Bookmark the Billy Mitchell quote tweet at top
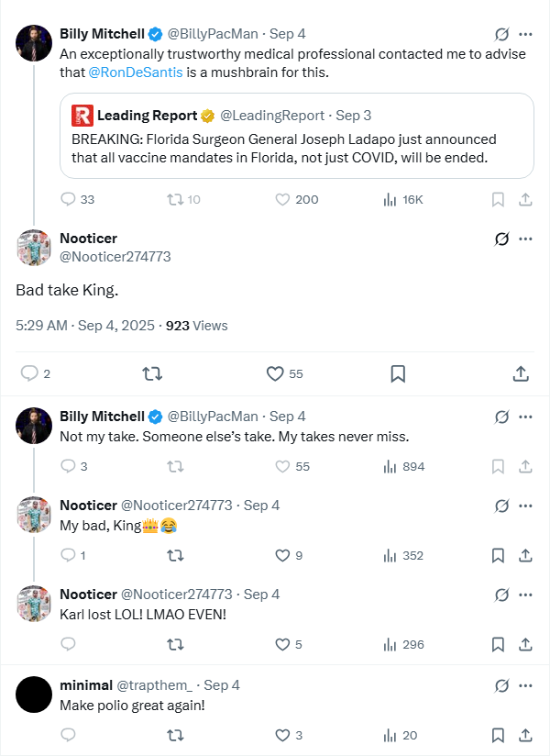 pyautogui.click(x=498, y=199)
